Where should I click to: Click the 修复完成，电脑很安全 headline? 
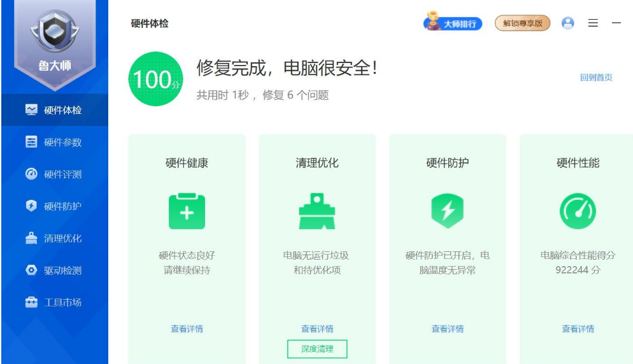[x=287, y=68]
